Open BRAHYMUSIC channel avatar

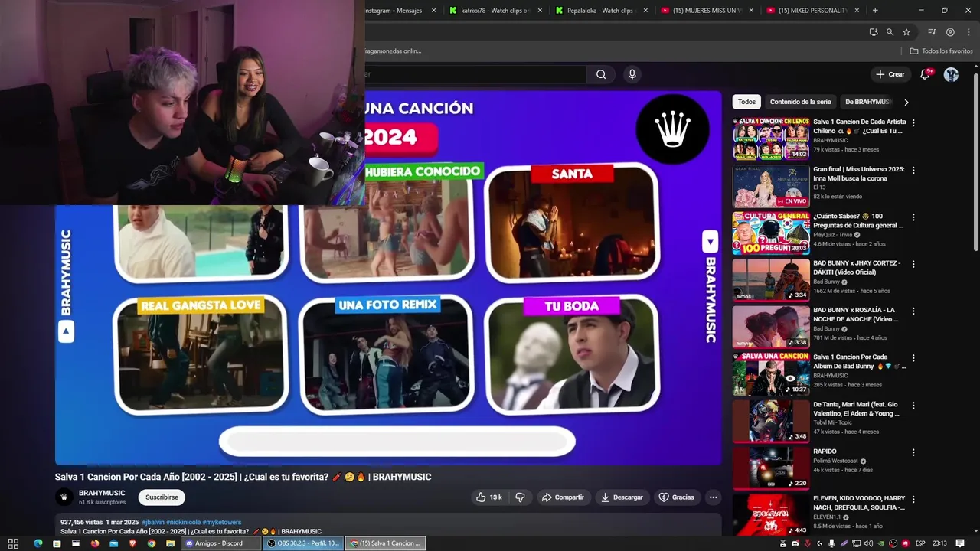pyautogui.click(x=64, y=497)
